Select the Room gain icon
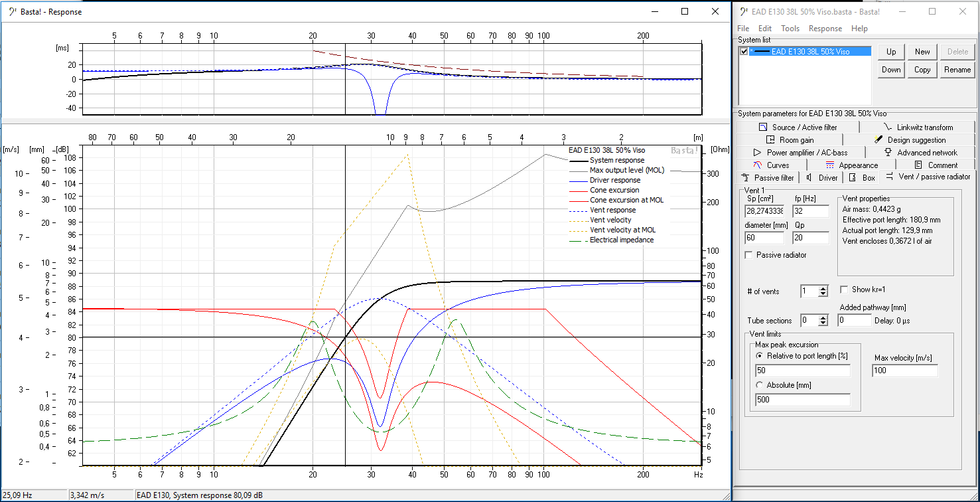Viewport: 980px width, 502px height. (770, 139)
